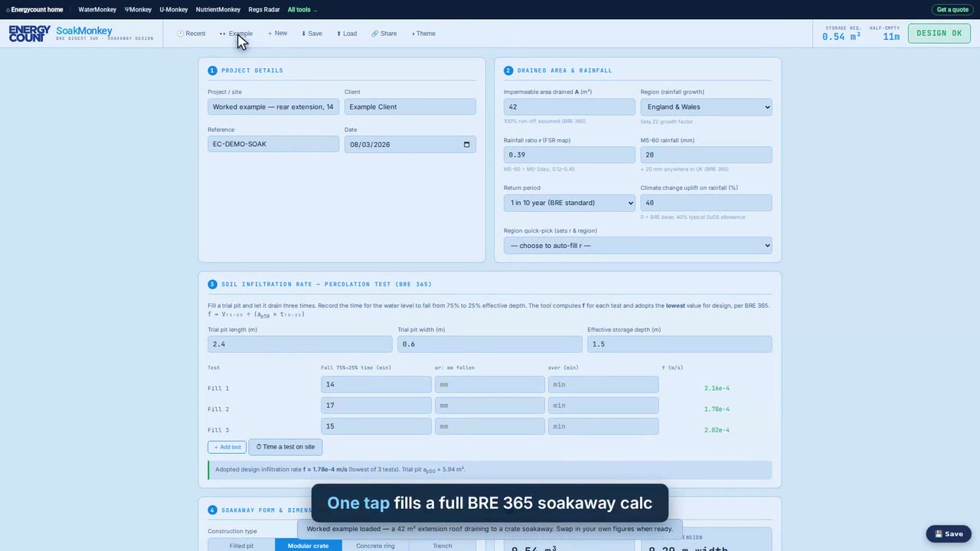The height and width of the screenshot is (551, 980).
Task: Select Filled pit construction type
Action: (x=241, y=546)
